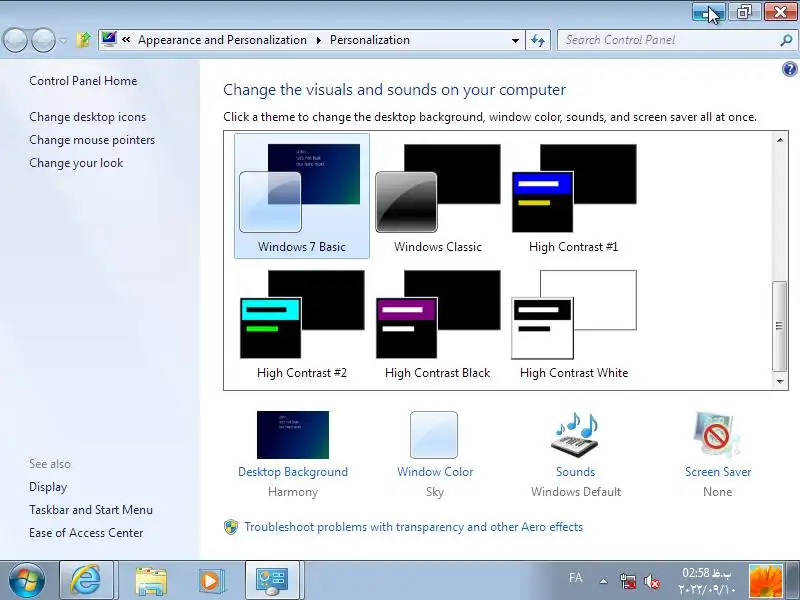The image size is (800, 600).
Task: Open the Desktop Background Harmony thumbnail
Action: [293, 435]
